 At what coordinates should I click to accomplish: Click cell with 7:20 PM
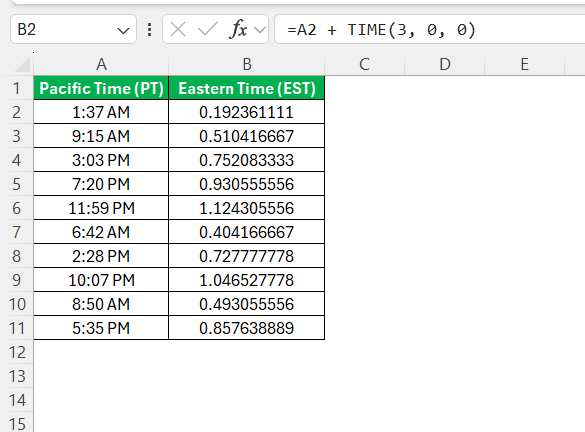pyautogui.click(x=101, y=184)
